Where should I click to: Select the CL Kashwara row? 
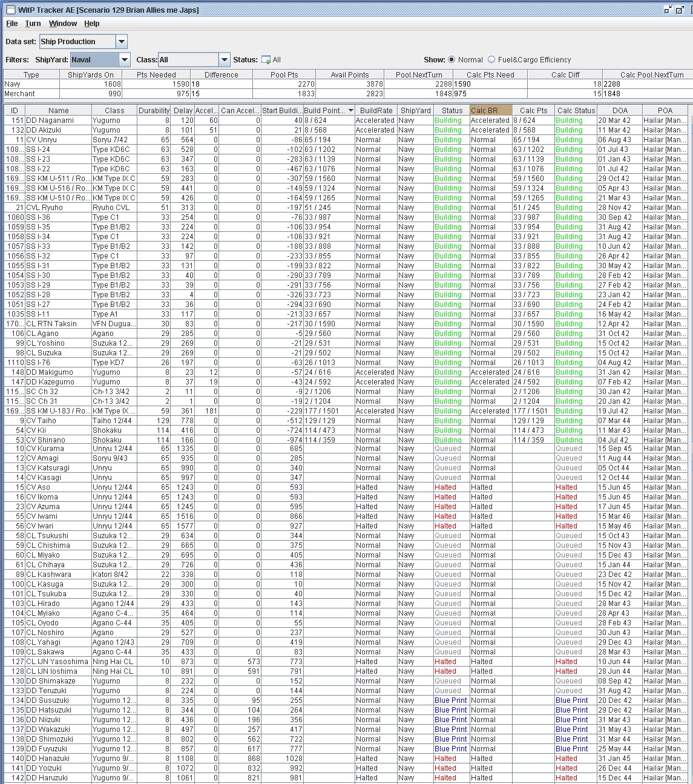pyautogui.click(x=346, y=575)
